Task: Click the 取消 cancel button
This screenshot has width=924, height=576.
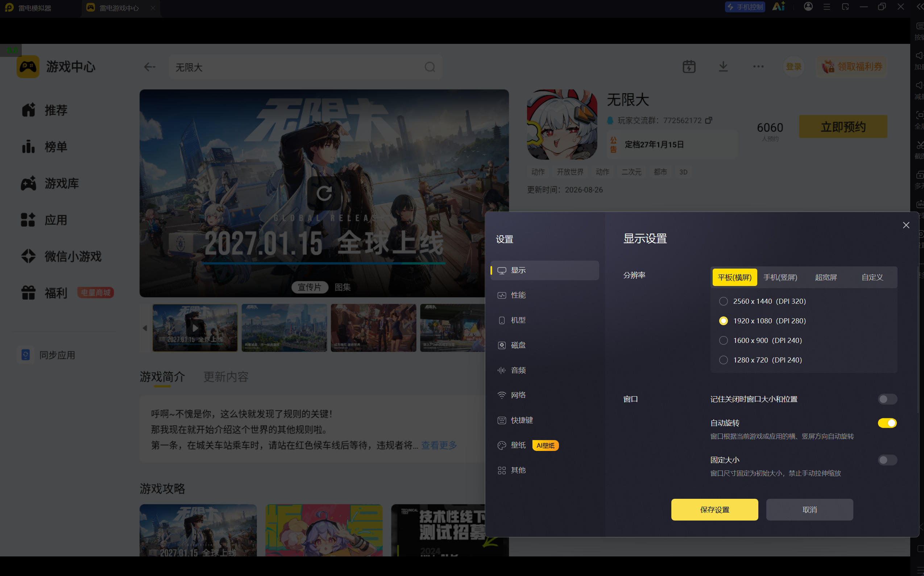Action: (x=809, y=510)
